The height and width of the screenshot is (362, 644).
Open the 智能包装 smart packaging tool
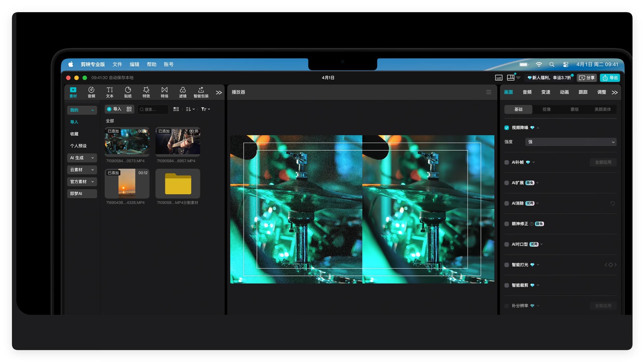point(201,92)
